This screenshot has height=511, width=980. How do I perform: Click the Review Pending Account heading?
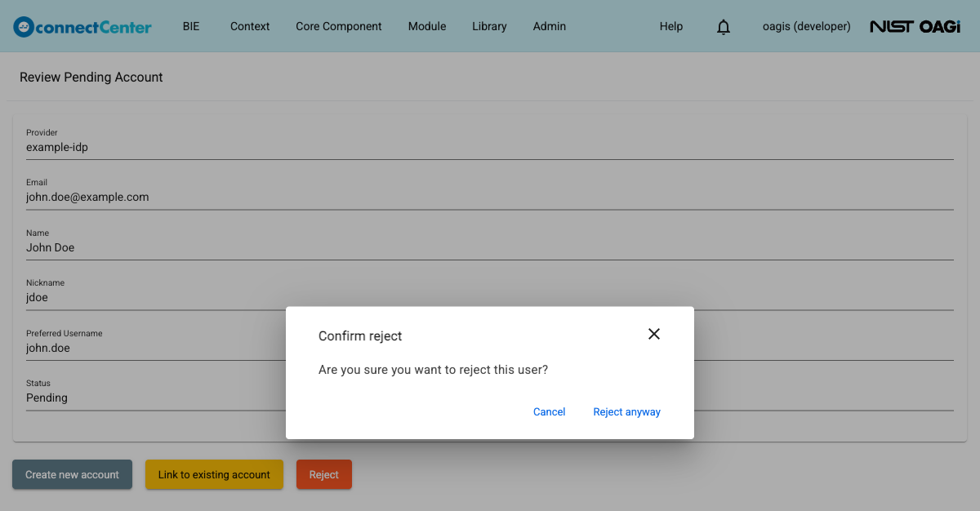91,77
